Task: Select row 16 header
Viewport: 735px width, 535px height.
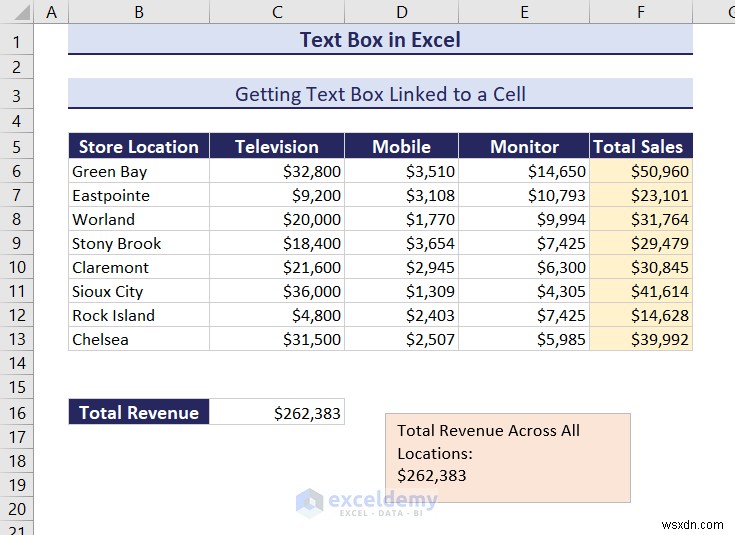Action: point(16,413)
